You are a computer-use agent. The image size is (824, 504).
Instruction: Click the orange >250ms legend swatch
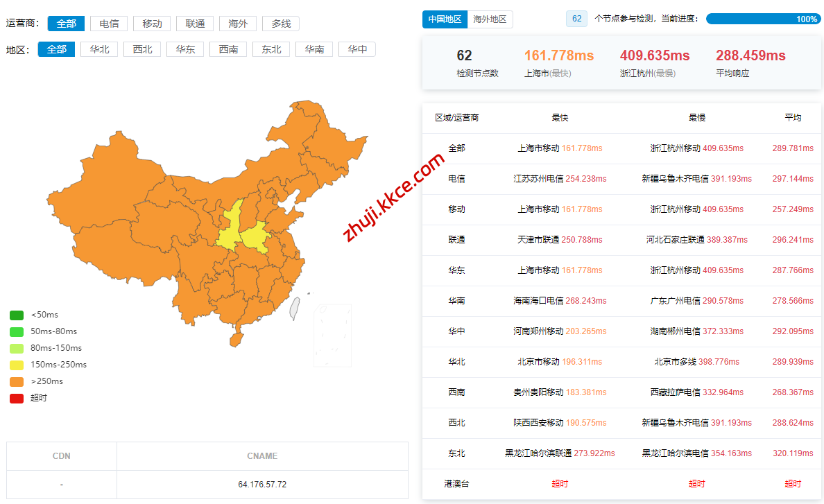[17, 381]
